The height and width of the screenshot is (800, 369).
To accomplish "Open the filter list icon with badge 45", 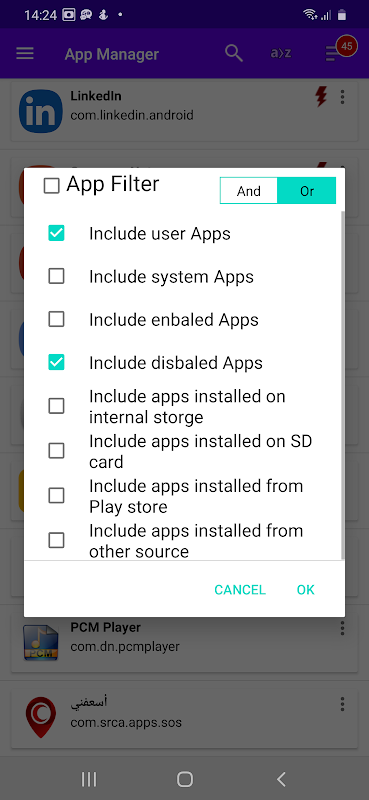I will [340, 51].
